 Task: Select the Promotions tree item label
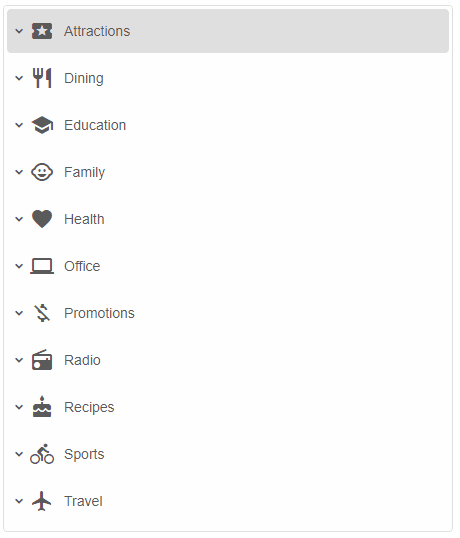point(99,313)
